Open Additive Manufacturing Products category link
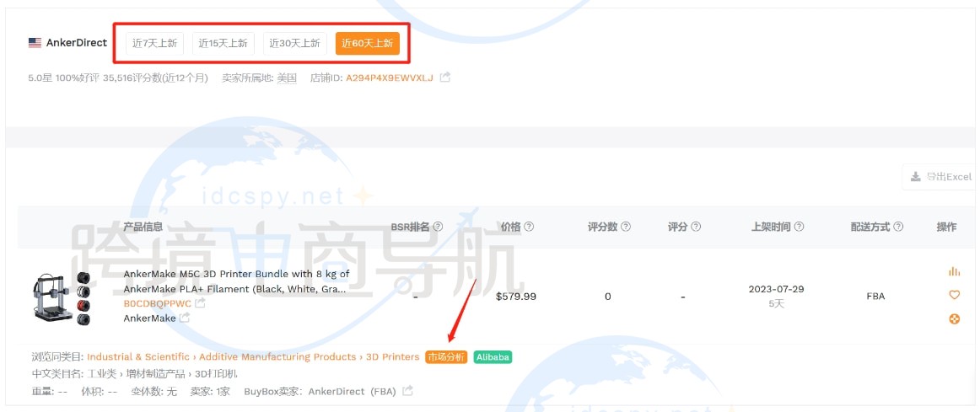Screen dimensions: 980x412 [x=277, y=357]
